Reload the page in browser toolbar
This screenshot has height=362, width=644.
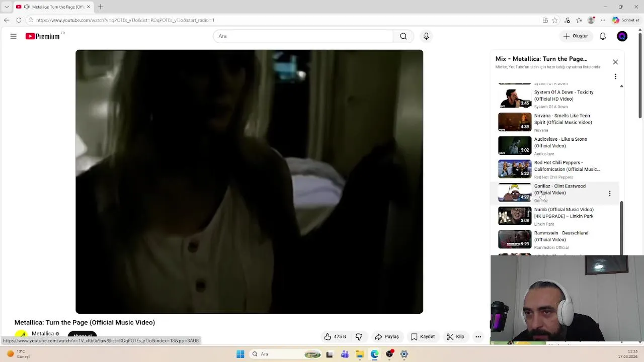coord(19,20)
